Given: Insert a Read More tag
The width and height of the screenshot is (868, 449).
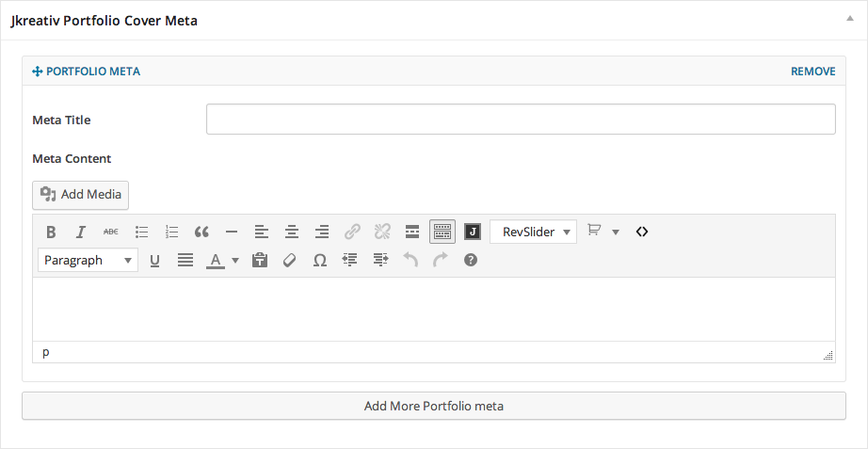Looking at the screenshot, I should [x=412, y=232].
